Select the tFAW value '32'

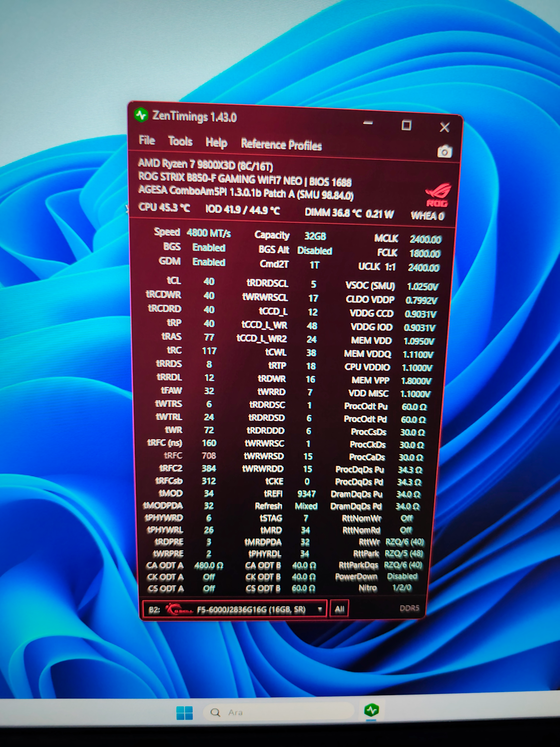209,391
